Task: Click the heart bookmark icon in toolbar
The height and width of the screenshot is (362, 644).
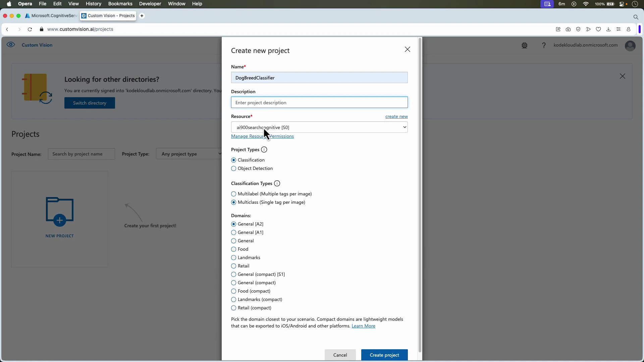Action: pyautogui.click(x=598, y=29)
